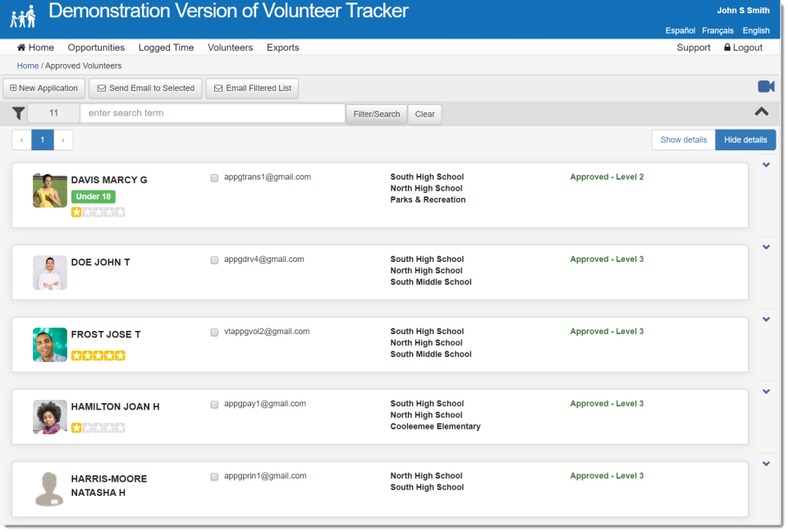Open Jose Frost's profile photo

(x=50, y=345)
